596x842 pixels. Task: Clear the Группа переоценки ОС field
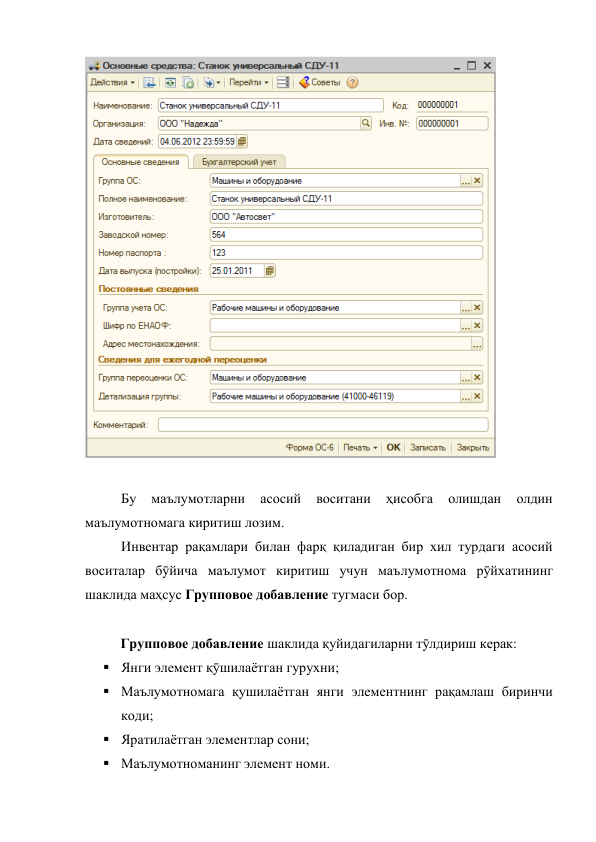point(477,378)
